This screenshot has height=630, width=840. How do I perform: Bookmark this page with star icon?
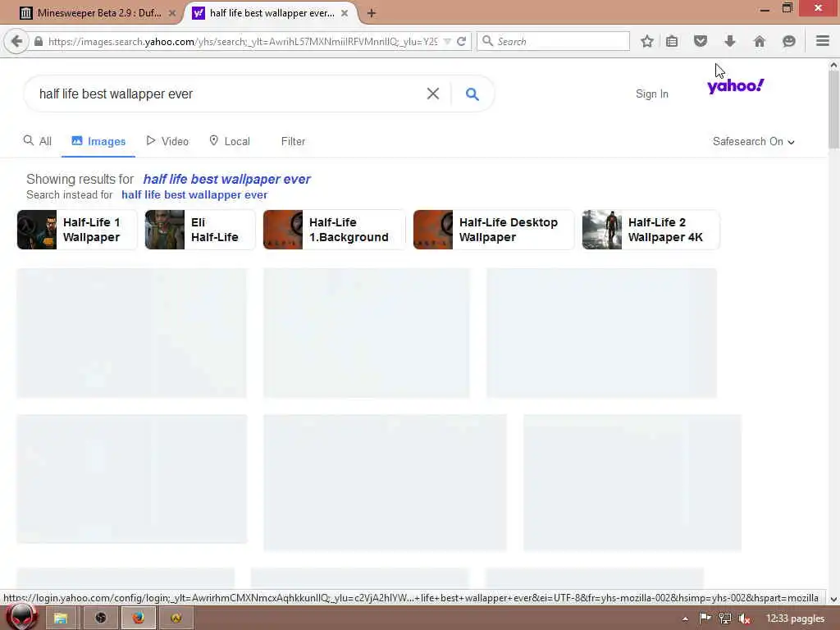click(x=647, y=41)
